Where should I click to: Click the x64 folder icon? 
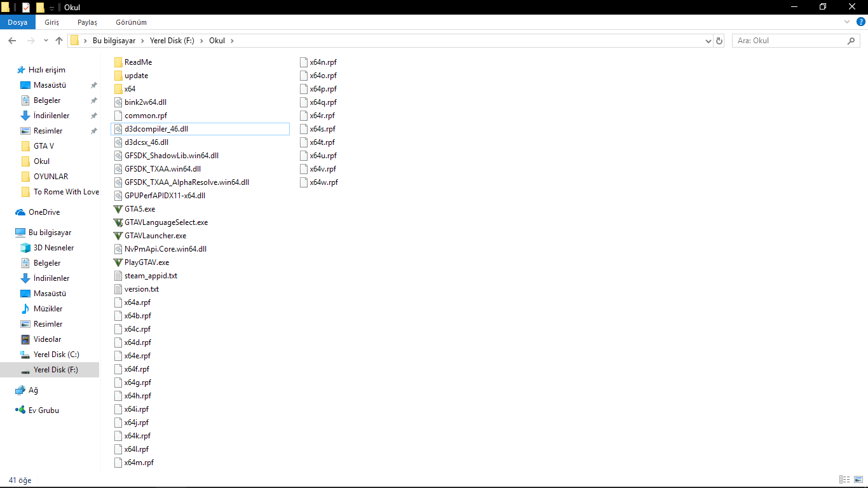(x=118, y=89)
